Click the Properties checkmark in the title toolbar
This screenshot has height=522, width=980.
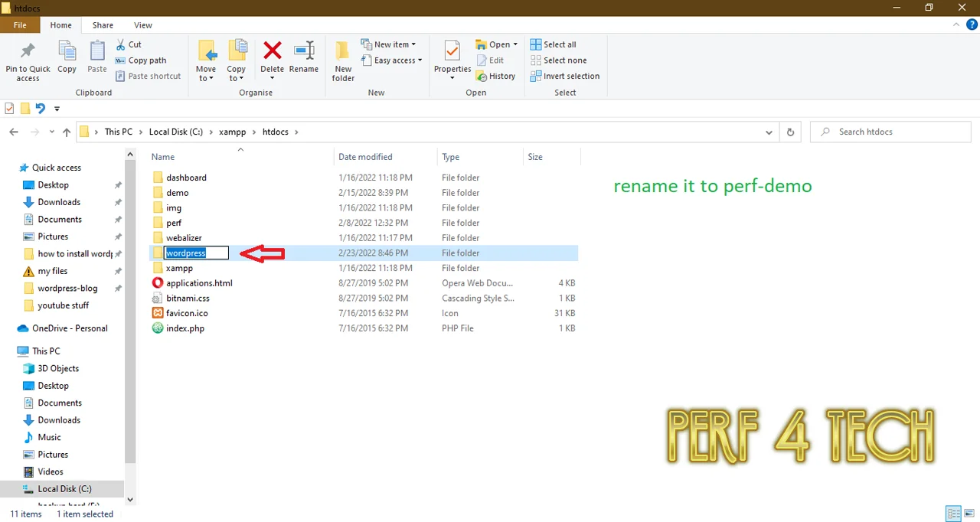(9, 109)
